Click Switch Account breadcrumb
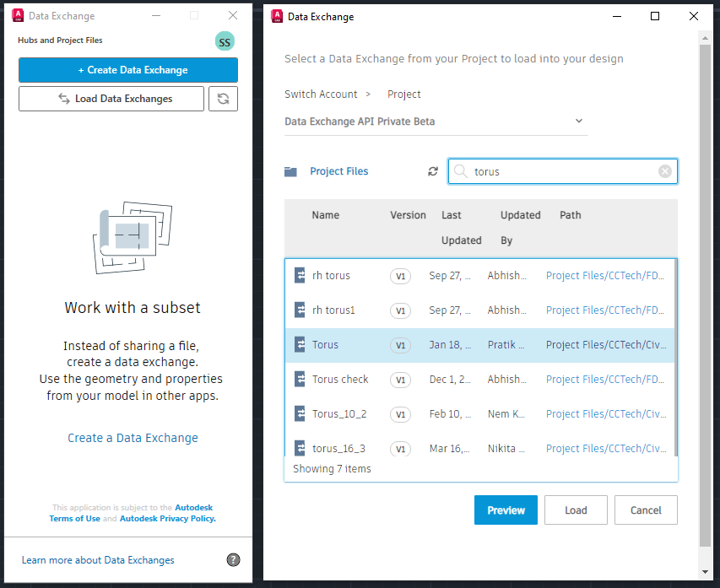 (321, 94)
